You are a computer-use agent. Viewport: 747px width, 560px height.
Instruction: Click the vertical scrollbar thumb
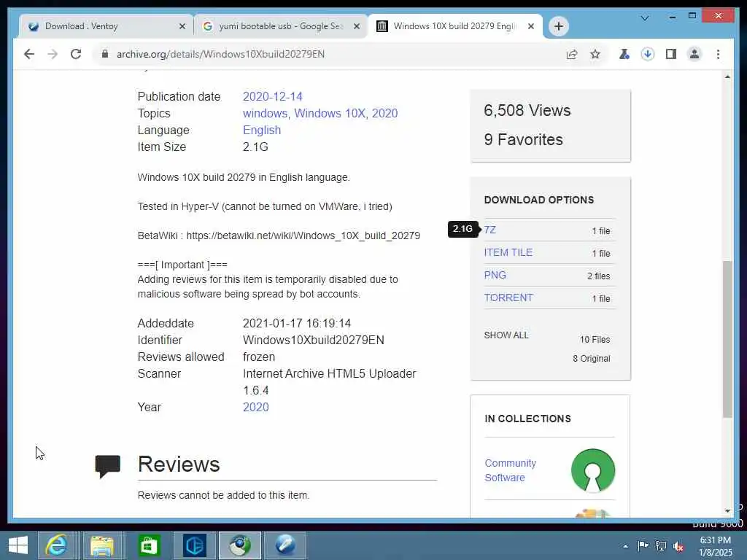click(727, 340)
